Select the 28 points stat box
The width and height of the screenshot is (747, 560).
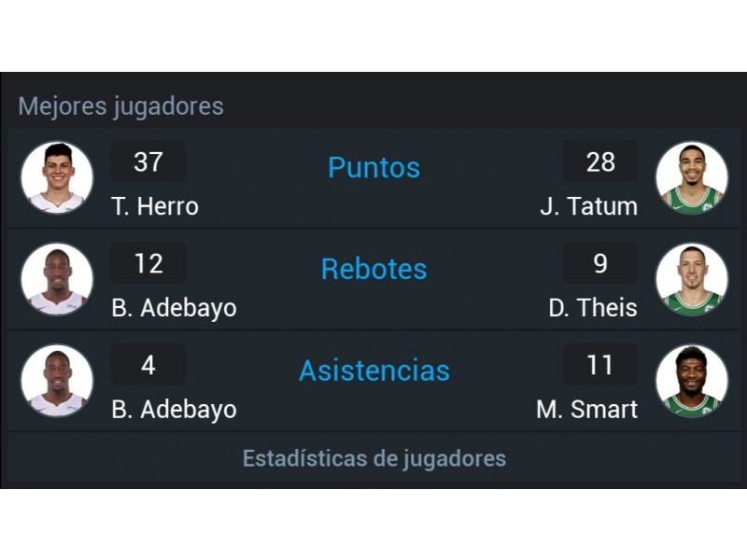[600, 161]
